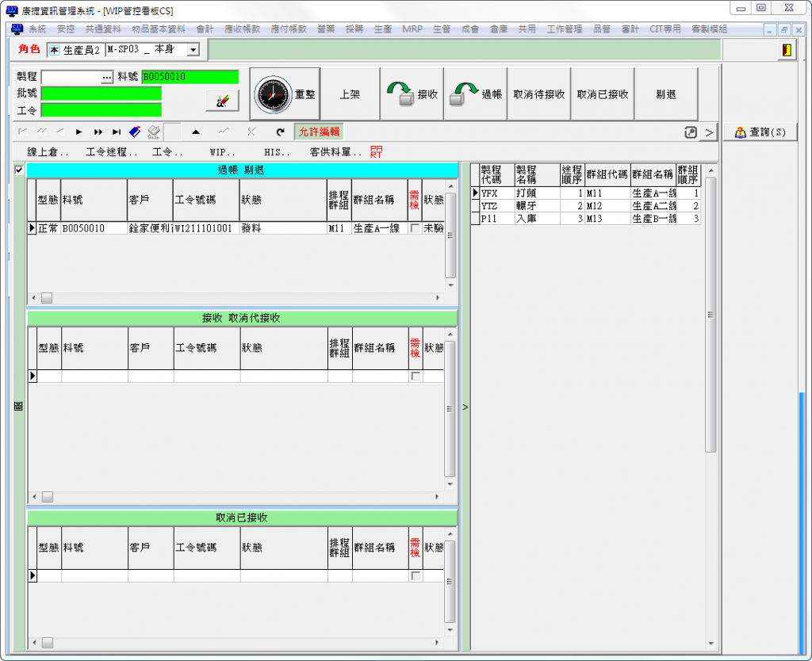This screenshot has width=812, height=661.
Task: Expand the side panel with > button
Action: tap(709, 132)
